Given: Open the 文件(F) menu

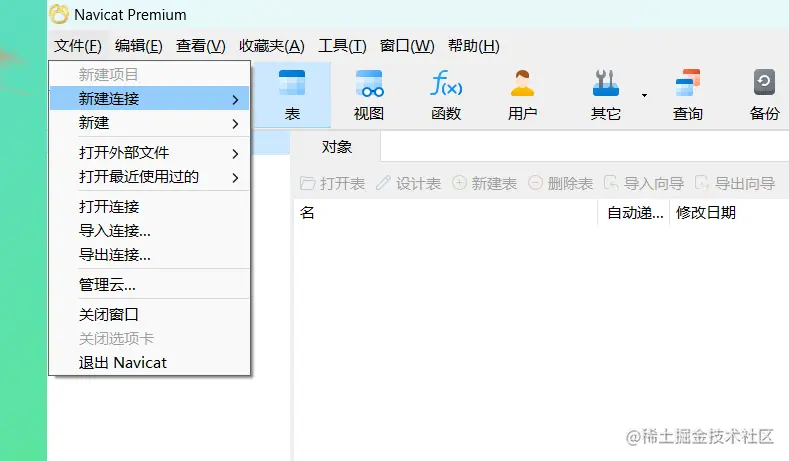Looking at the screenshot, I should tap(77, 46).
